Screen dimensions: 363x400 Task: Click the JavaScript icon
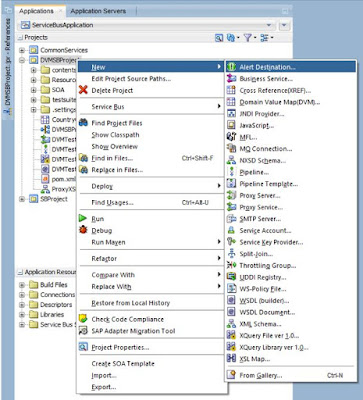point(231,125)
